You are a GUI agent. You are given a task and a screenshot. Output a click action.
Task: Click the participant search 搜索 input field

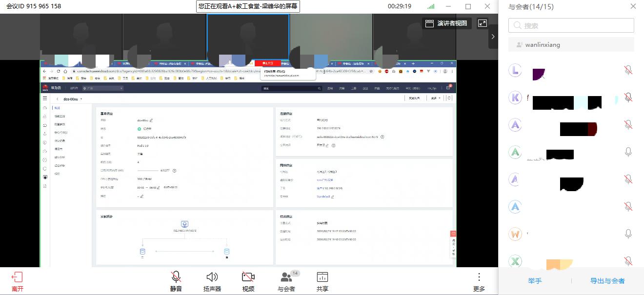571,25
